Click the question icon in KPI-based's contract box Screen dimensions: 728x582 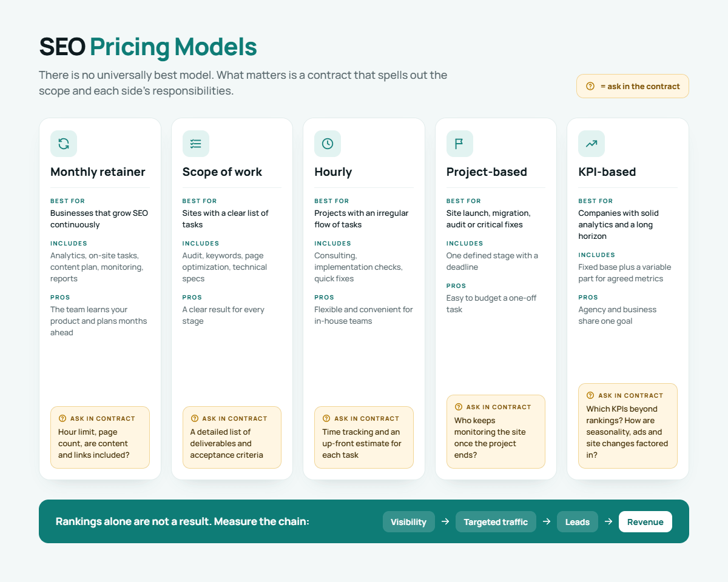(590, 395)
